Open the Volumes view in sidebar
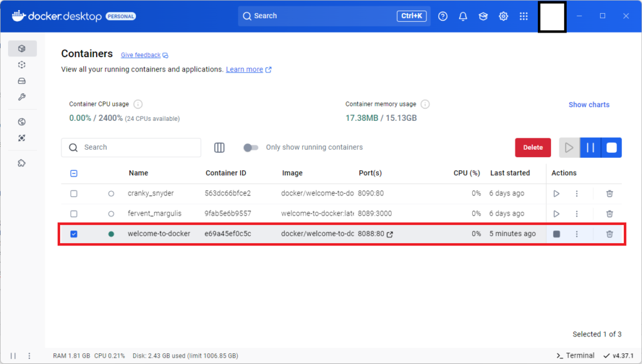Screen dimensions: 642x364 click(22, 81)
